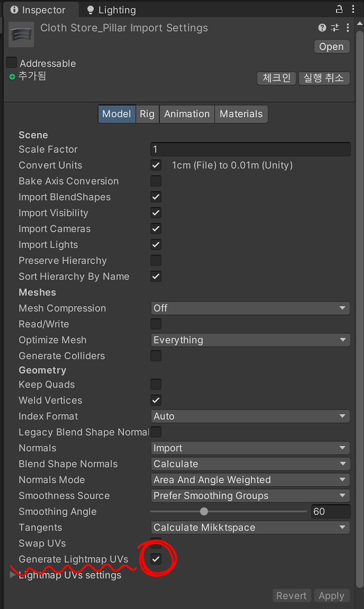Apply the import settings changes
The height and width of the screenshot is (609, 364).
[332, 595]
